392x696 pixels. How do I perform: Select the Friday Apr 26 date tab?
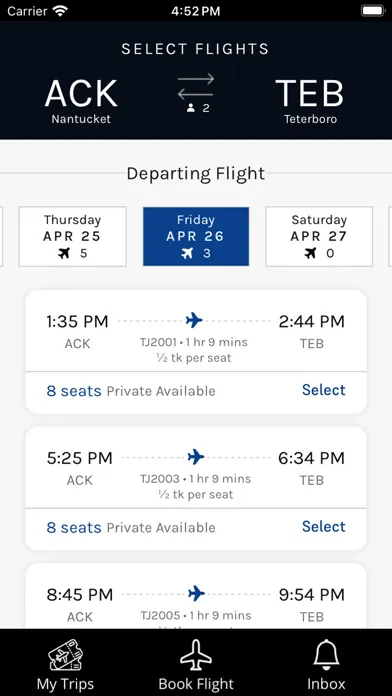pyautogui.click(x=196, y=237)
